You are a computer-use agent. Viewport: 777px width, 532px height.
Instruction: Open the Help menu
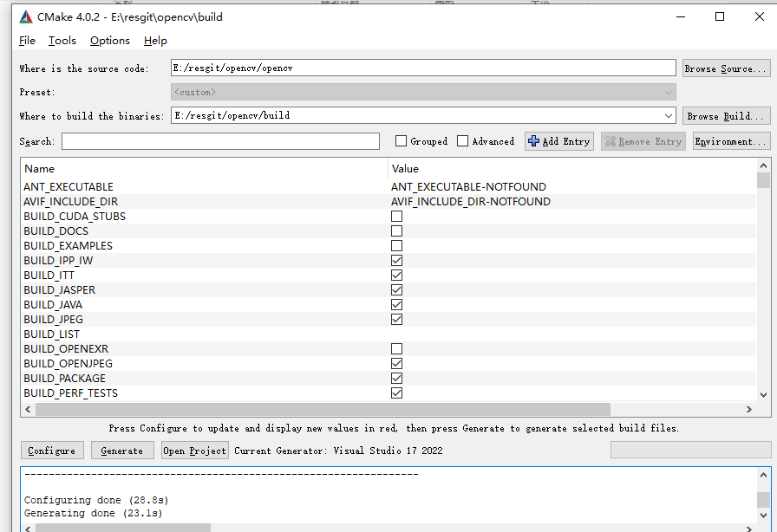pyautogui.click(x=155, y=41)
